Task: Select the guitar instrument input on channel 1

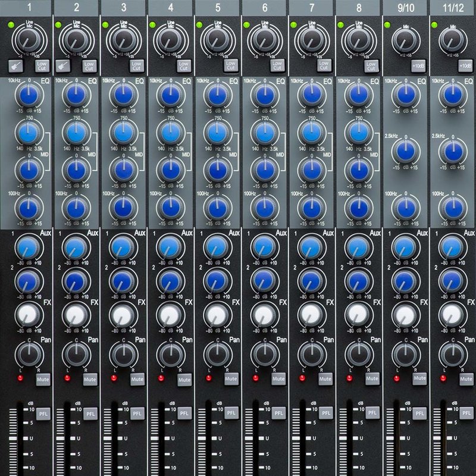Action: tap(15, 65)
